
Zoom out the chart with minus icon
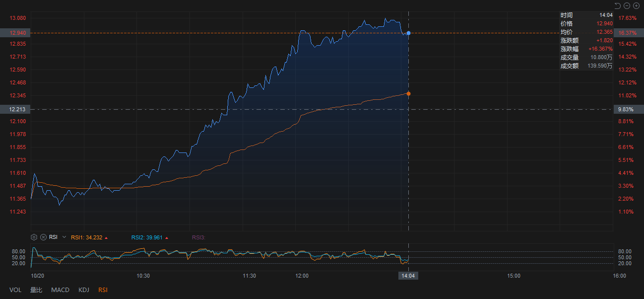click(627, 5)
